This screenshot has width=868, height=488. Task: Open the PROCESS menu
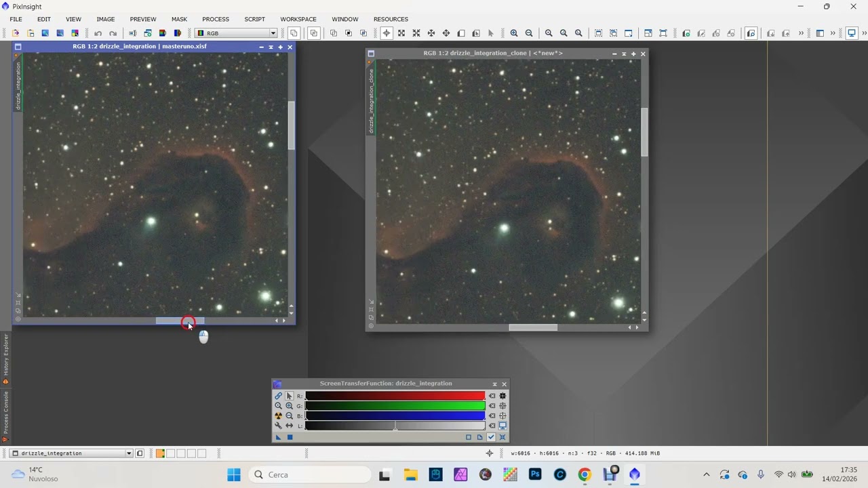coord(216,19)
